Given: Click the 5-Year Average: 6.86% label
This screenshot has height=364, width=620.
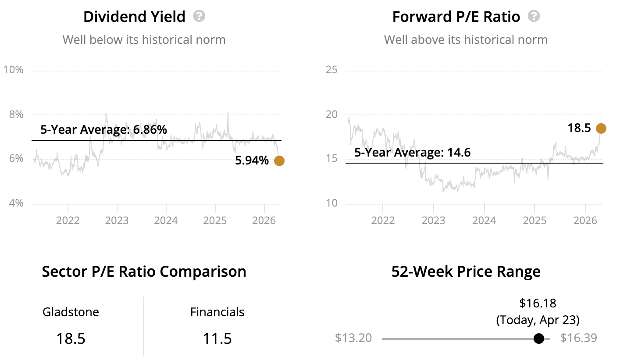Looking at the screenshot, I should [103, 130].
